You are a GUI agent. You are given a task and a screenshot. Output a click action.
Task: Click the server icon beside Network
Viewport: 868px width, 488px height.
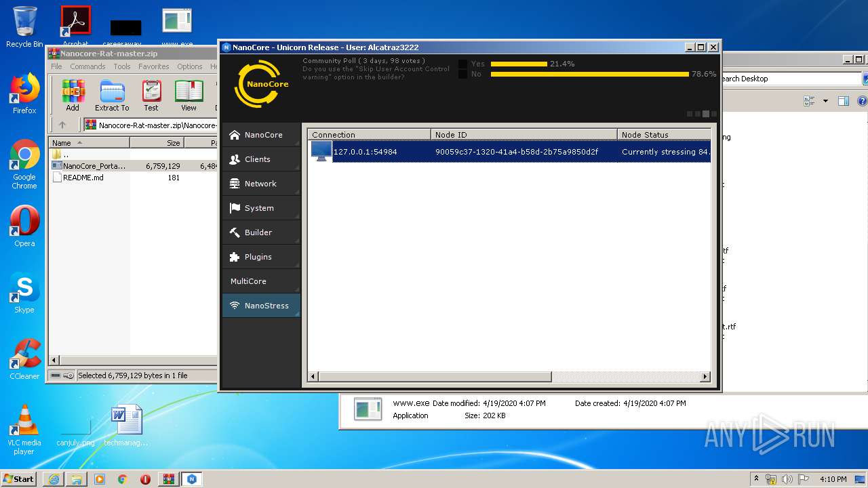(x=235, y=184)
